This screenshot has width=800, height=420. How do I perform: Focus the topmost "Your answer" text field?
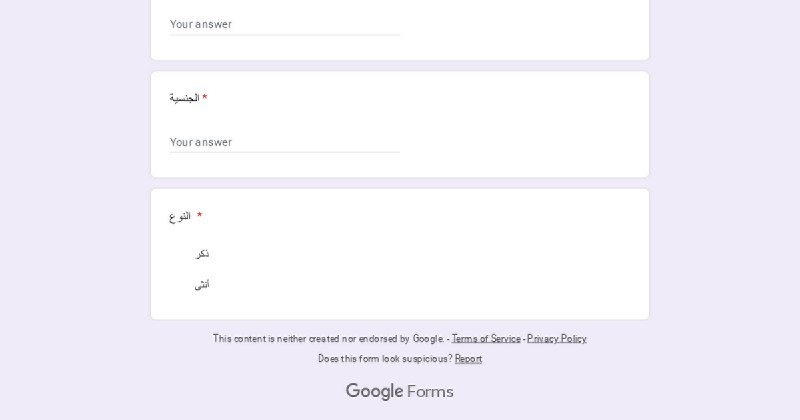(x=284, y=24)
